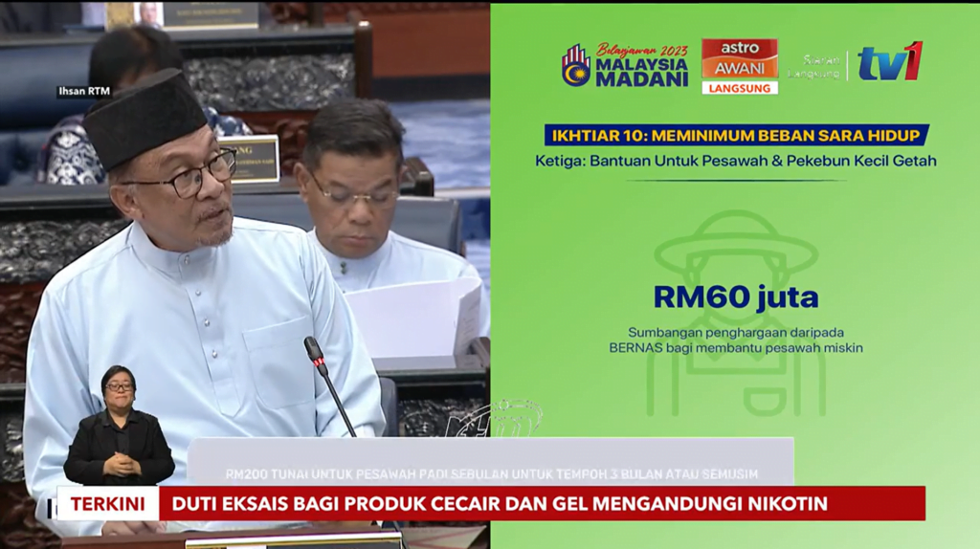
Task: Click 'BERNAS bagi membantu pesawah miskin' line
Action: 736,348
